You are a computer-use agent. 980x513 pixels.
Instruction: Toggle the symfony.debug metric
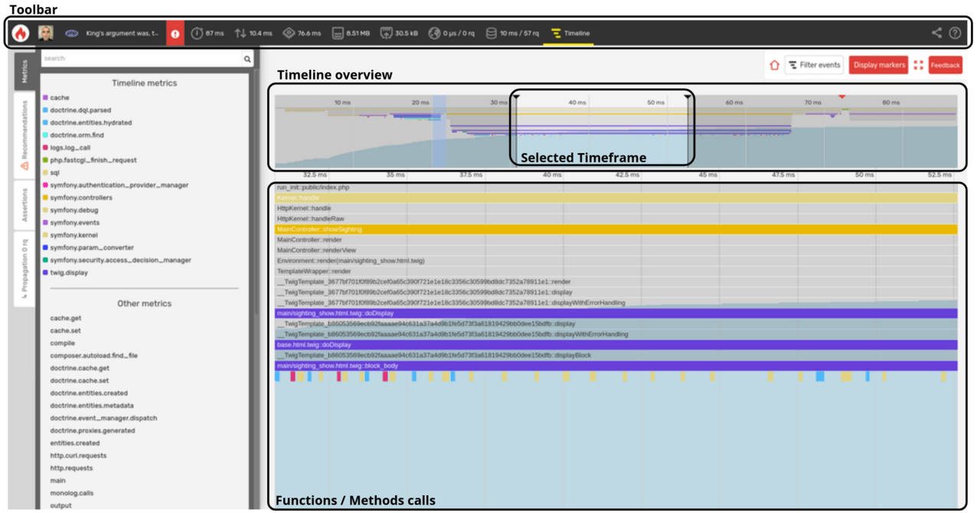tap(73, 210)
